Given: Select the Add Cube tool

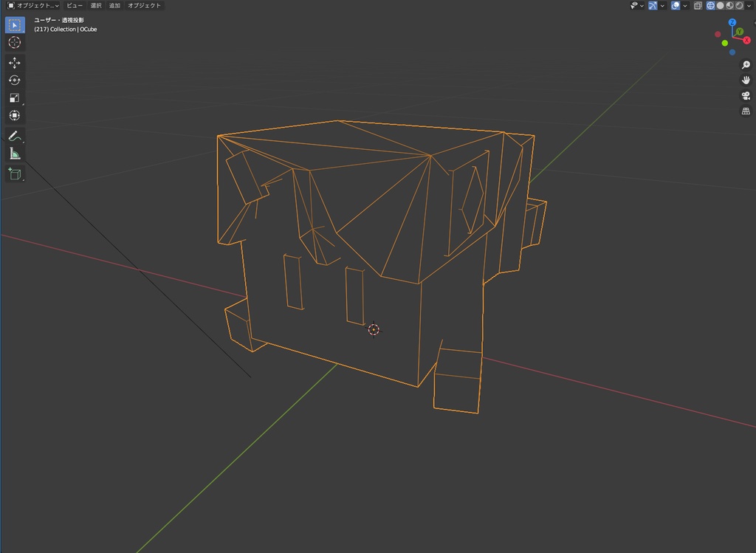Looking at the screenshot, I should coord(15,174).
